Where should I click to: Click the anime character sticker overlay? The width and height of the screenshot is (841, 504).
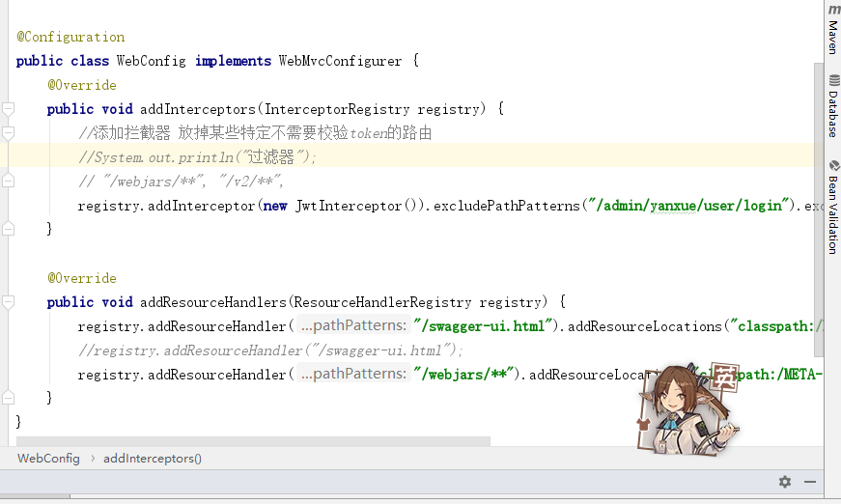coord(687,409)
